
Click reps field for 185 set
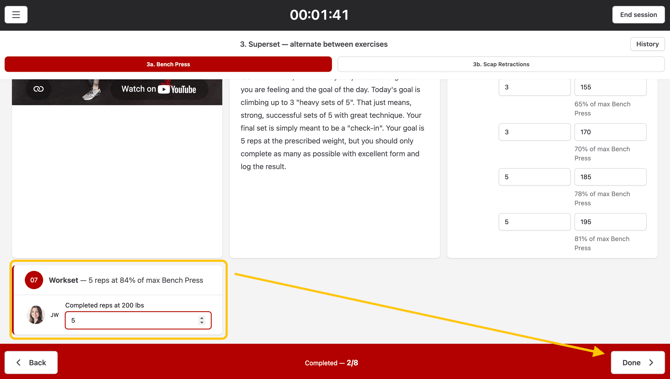pyautogui.click(x=534, y=177)
